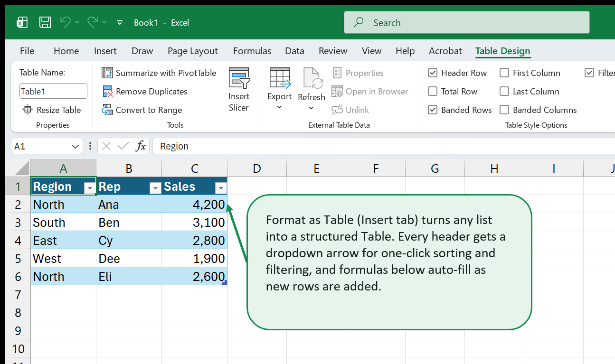Switch to the Insert tab

105,51
